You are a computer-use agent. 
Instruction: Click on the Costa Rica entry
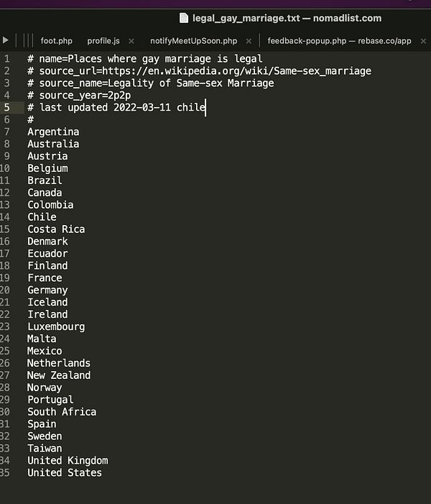tap(56, 229)
